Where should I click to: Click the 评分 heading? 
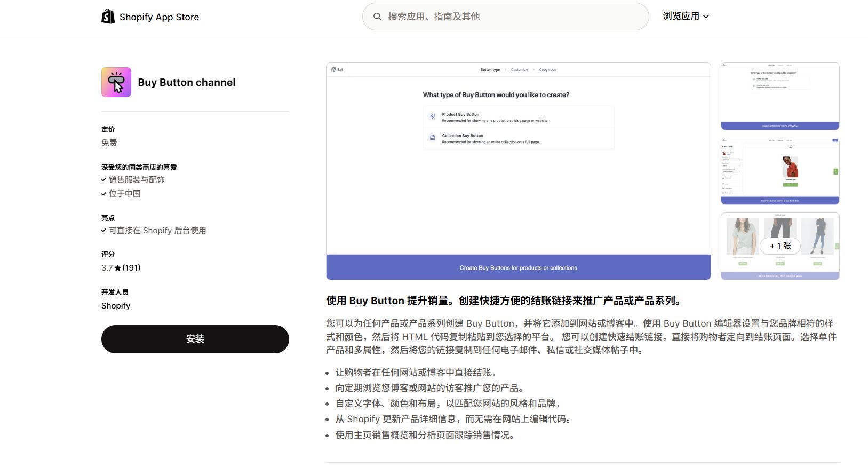108,254
